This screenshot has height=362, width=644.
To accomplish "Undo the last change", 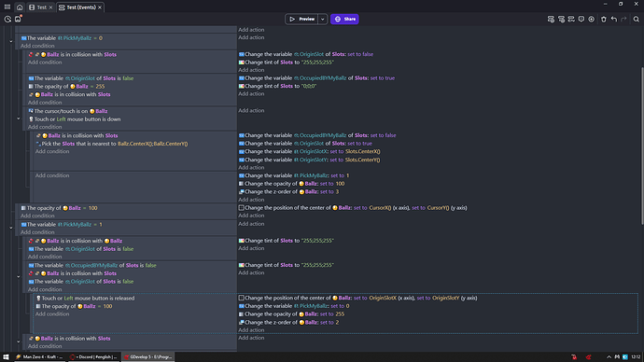I will tap(614, 20).
